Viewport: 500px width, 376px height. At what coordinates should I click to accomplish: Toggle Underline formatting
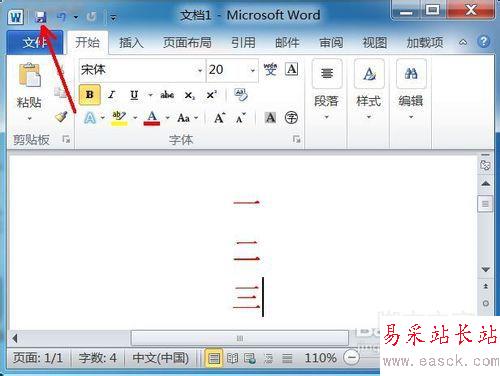pyautogui.click(x=134, y=95)
